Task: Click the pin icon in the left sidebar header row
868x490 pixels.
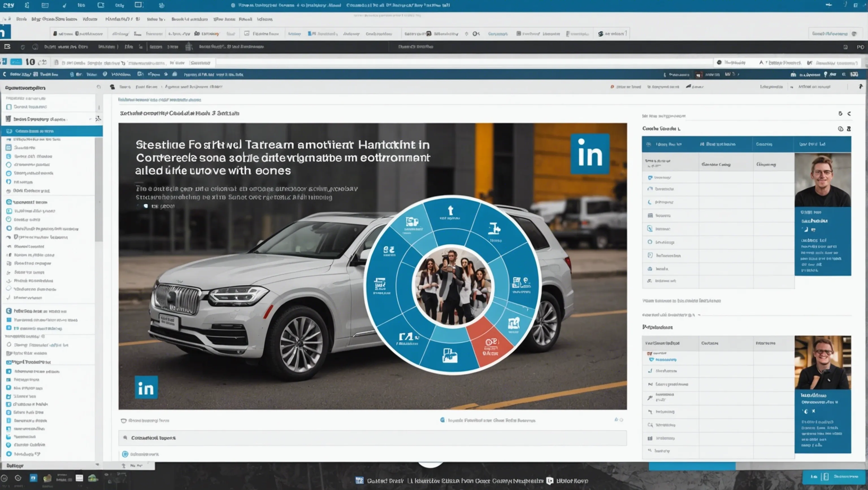Action: click(98, 119)
